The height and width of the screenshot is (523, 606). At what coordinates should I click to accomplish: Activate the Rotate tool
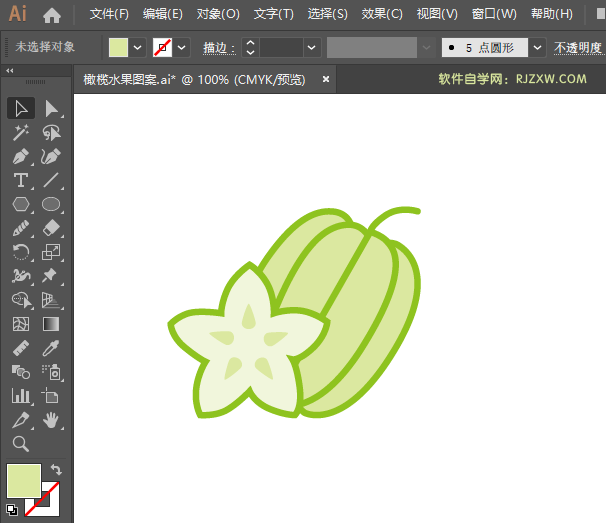[x=21, y=252]
